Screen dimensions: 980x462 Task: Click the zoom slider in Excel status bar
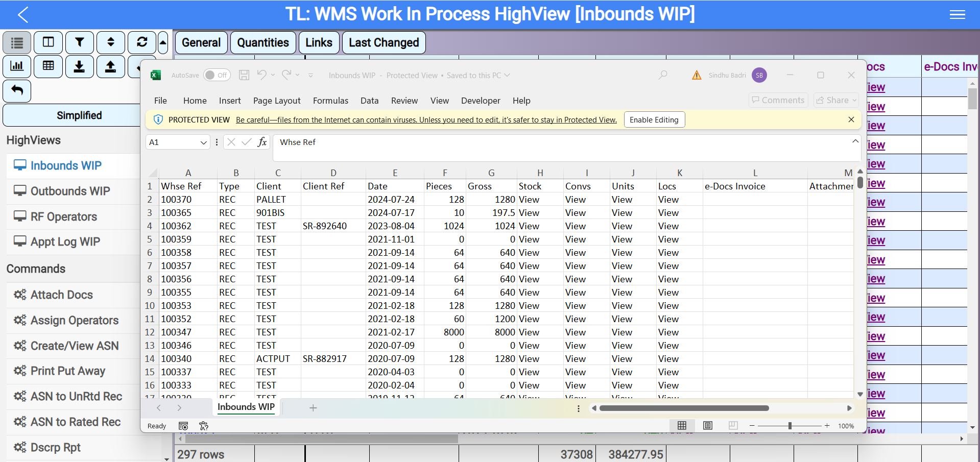pos(790,425)
